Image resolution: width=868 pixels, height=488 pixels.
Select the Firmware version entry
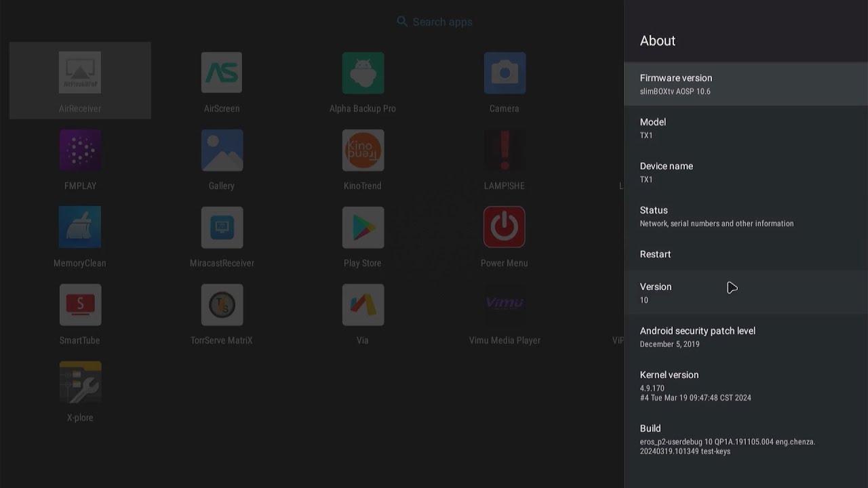coord(746,84)
